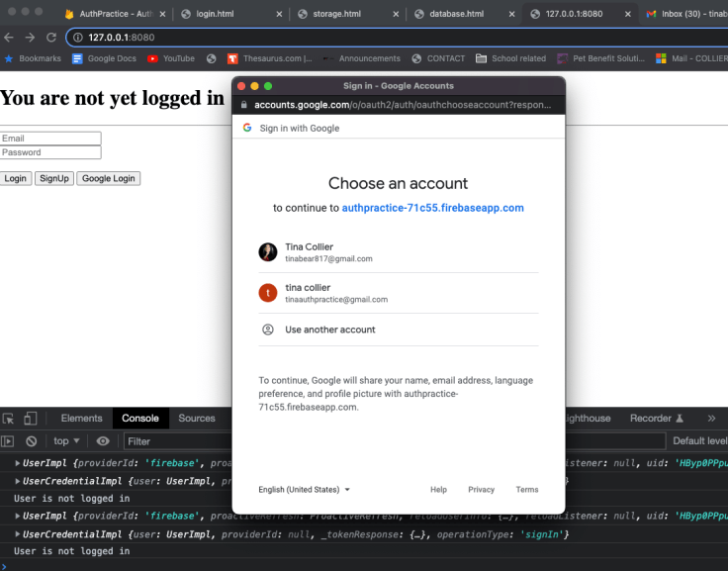Toggle DevTools device toolbar icon
The image size is (728, 571).
pos(31,419)
